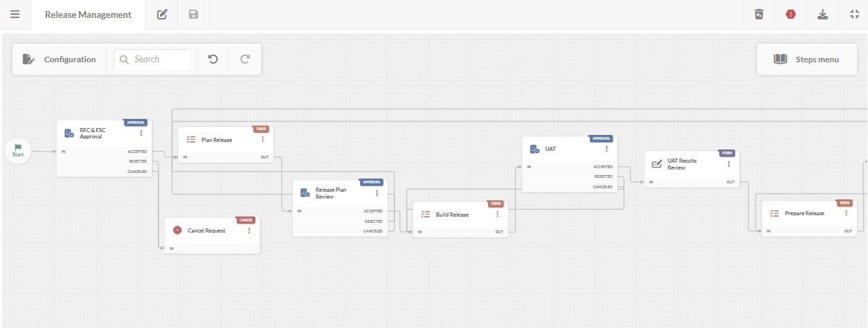The width and height of the screenshot is (868, 328).
Task: Click the save floppy disk icon
Action: tap(194, 15)
